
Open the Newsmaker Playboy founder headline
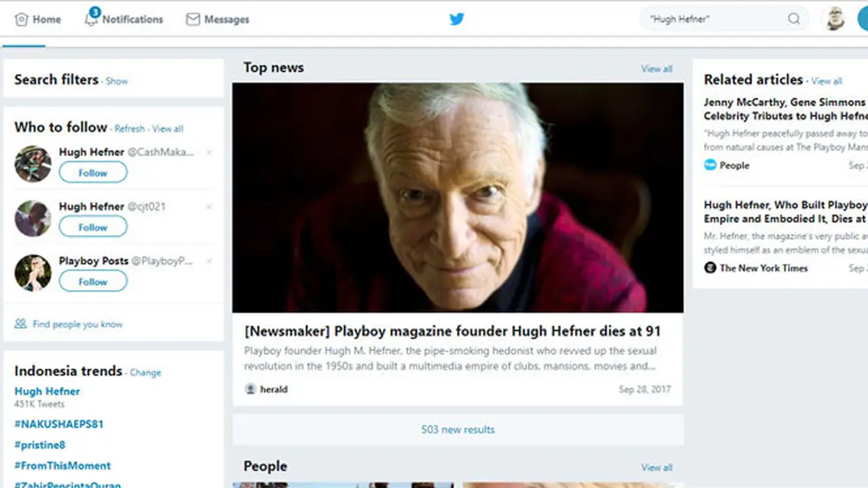click(x=452, y=331)
